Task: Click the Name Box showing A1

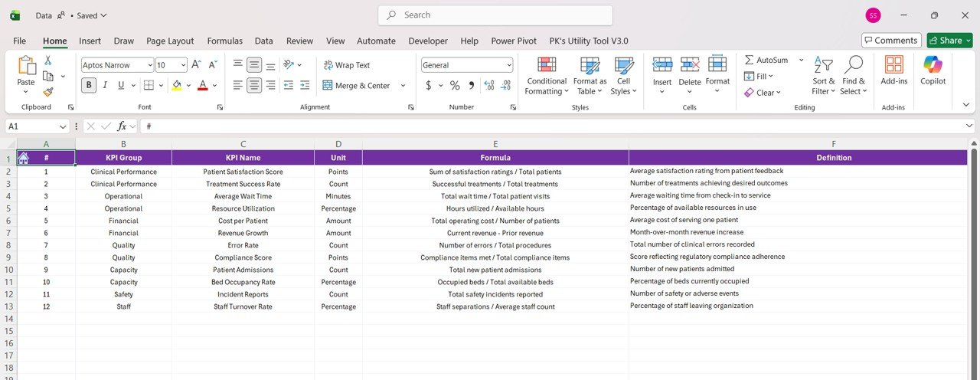Action: [37, 126]
